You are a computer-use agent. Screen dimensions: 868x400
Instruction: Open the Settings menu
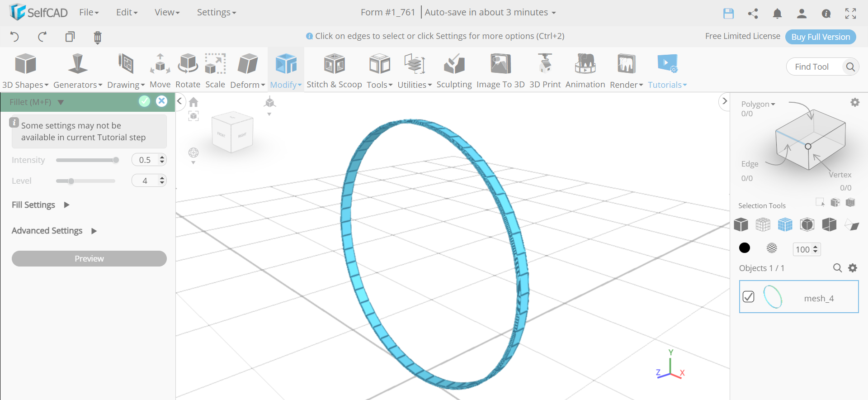(x=217, y=13)
